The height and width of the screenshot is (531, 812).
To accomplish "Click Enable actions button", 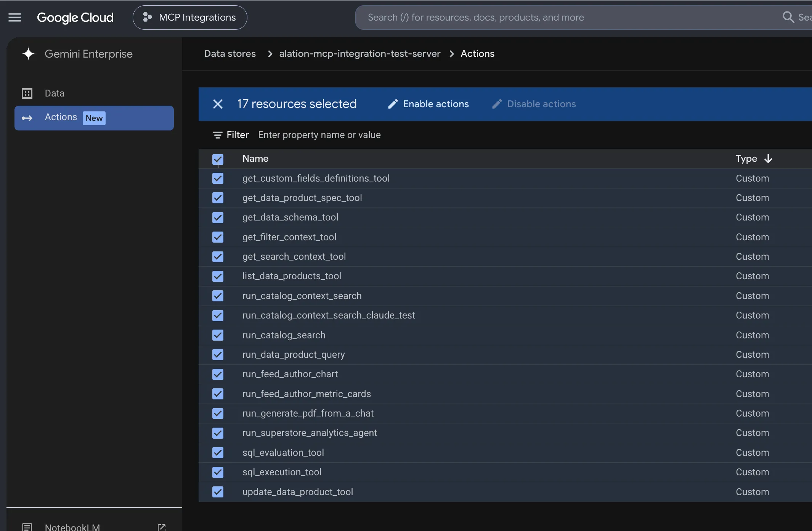I will (x=428, y=104).
